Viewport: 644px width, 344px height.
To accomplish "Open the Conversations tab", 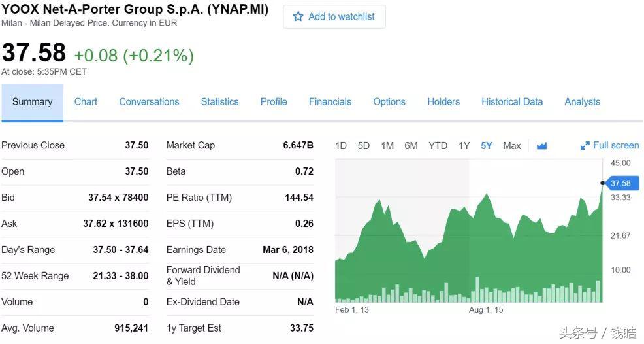I will pyautogui.click(x=149, y=102).
